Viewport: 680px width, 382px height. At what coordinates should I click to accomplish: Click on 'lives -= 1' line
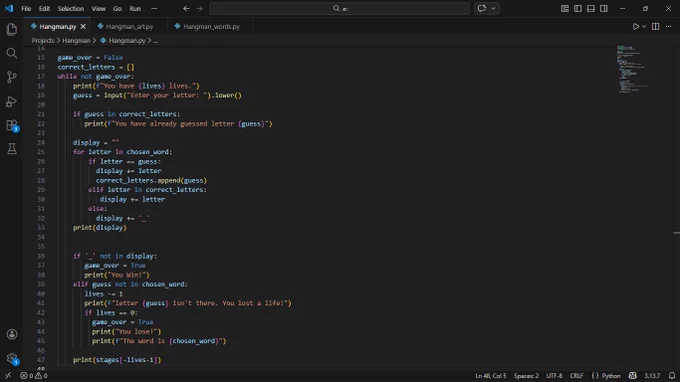coord(103,294)
